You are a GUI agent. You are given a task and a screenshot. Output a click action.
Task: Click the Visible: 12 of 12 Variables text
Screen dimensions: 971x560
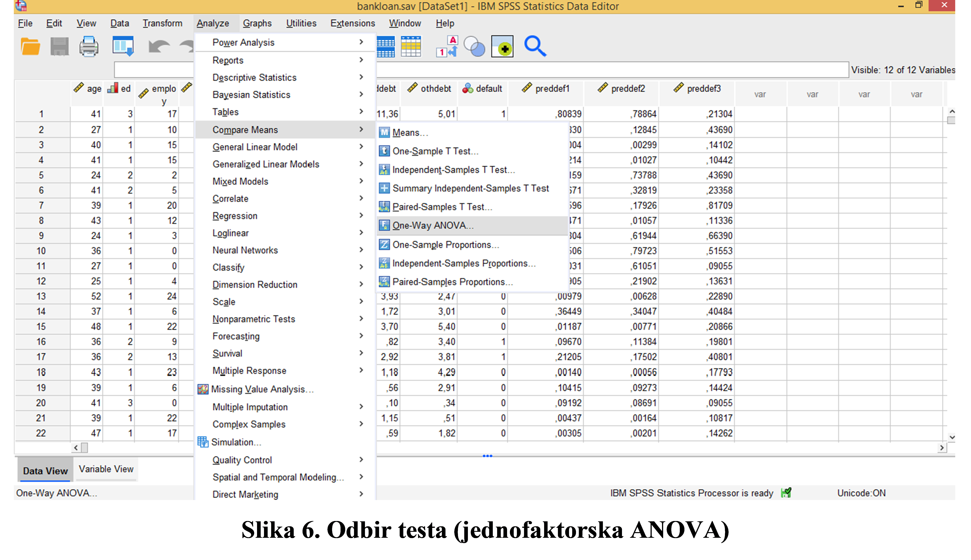pyautogui.click(x=903, y=70)
